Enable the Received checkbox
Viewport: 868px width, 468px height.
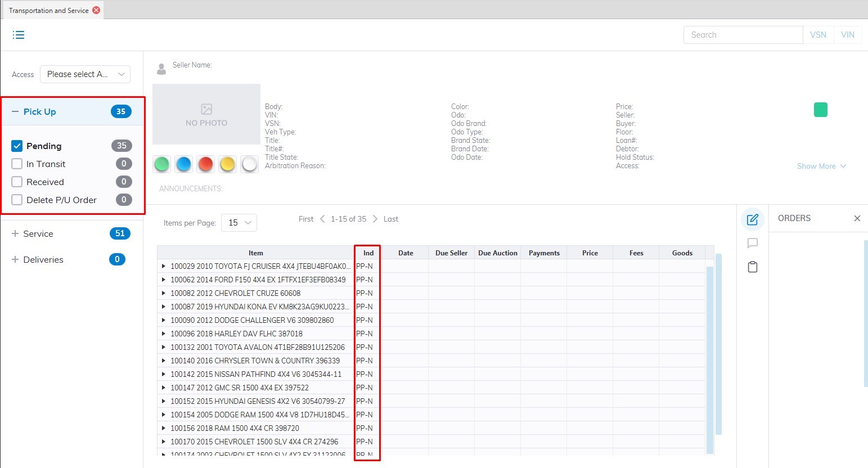pyautogui.click(x=17, y=182)
